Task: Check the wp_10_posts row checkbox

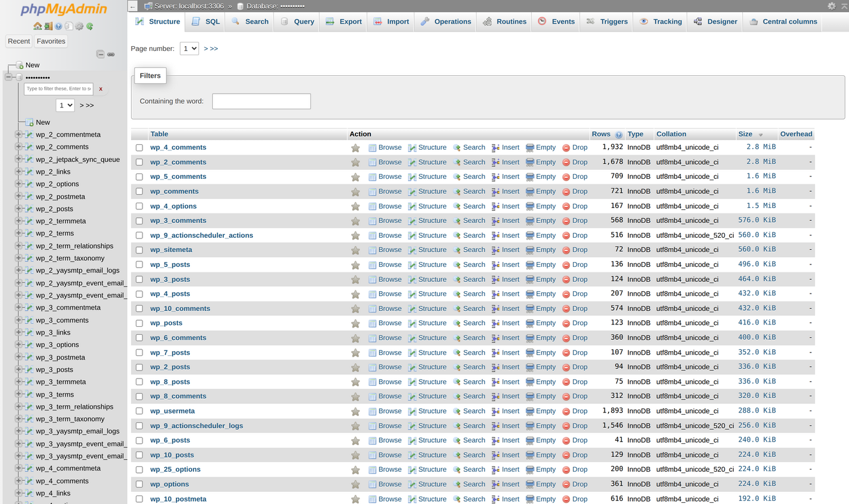Action: (139, 455)
